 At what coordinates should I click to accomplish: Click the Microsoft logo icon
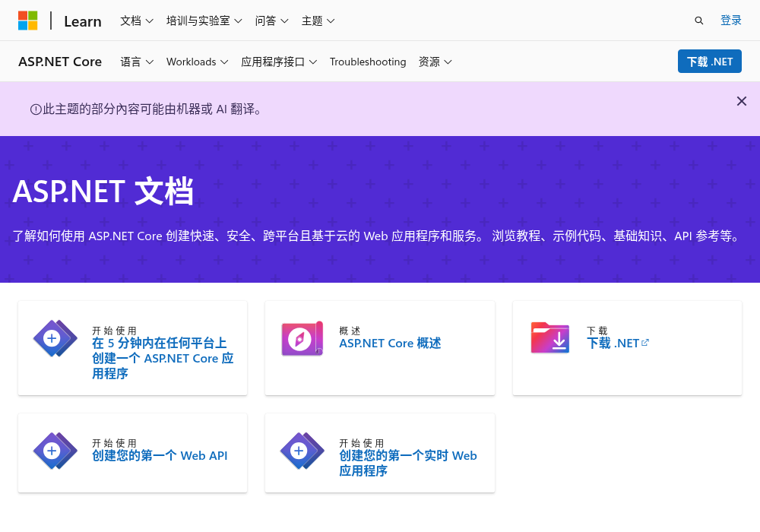click(x=27, y=21)
